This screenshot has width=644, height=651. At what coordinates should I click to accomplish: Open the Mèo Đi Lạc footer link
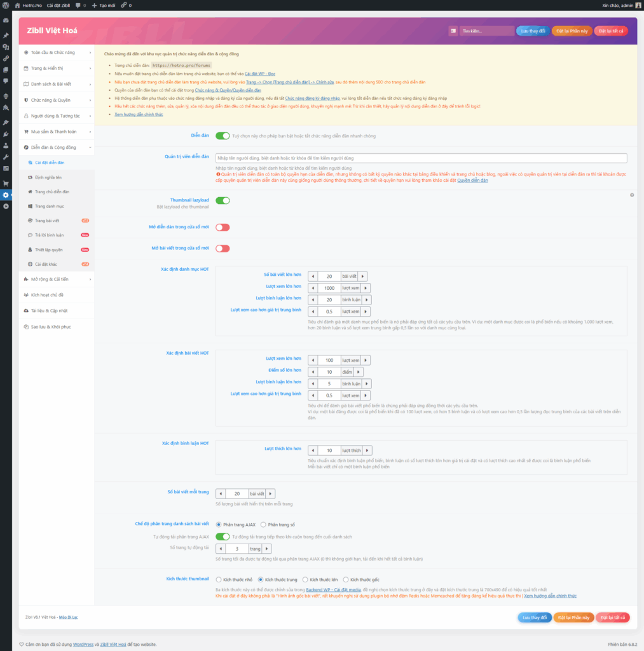[68, 617]
